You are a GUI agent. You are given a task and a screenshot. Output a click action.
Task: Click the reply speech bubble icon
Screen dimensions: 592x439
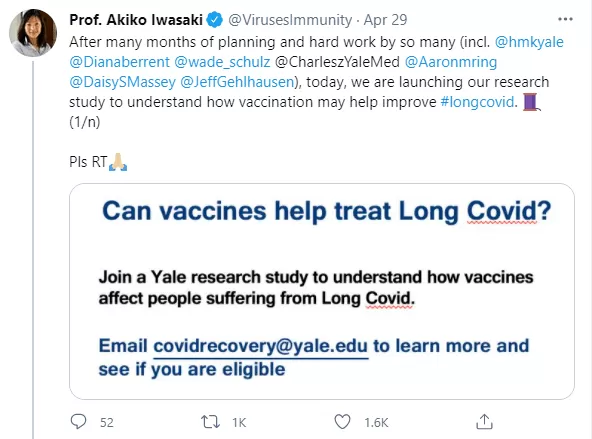[79, 422]
